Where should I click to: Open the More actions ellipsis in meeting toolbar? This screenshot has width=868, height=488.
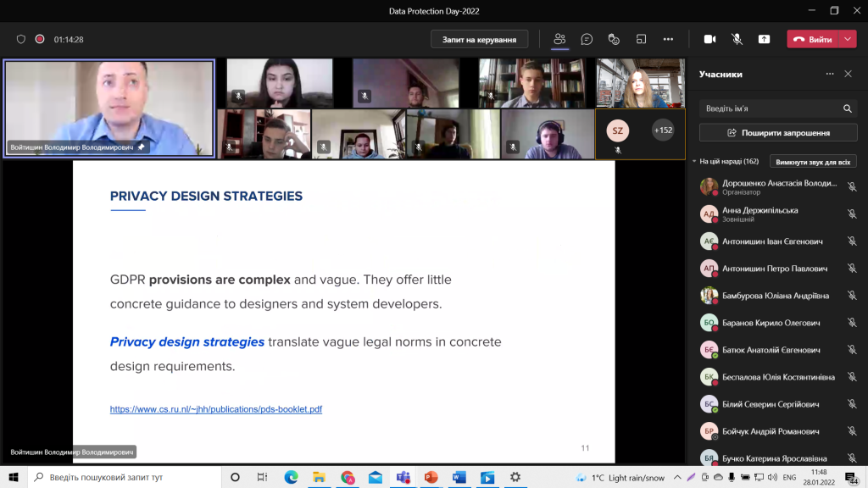(x=668, y=39)
